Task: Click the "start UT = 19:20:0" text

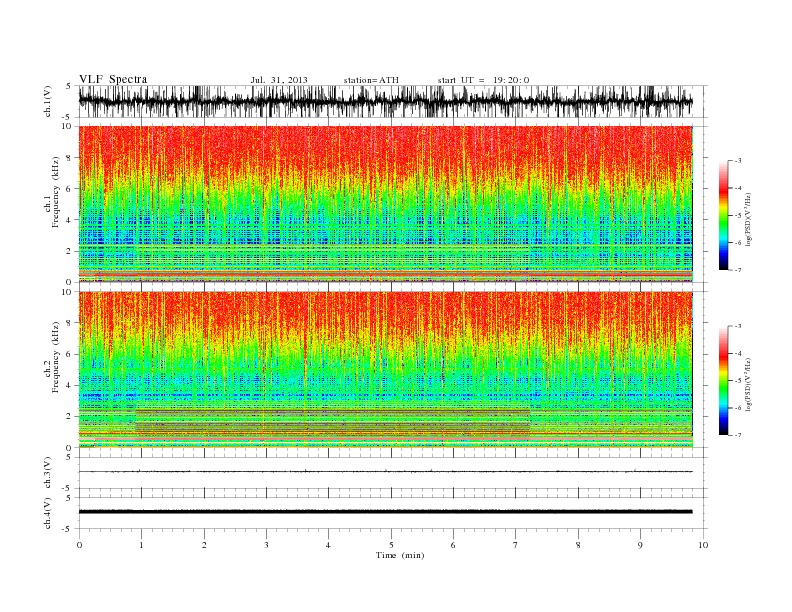Action: pyautogui.click(x=483, y=80)
